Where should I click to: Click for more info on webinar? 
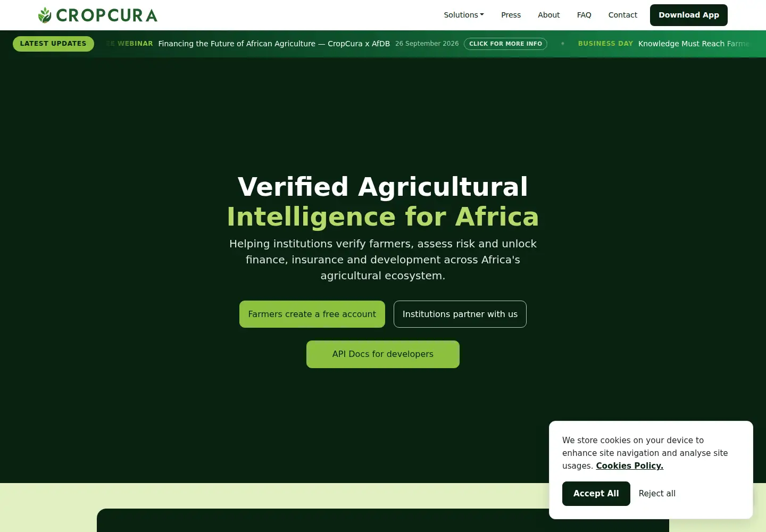click(x=505, y=44)
